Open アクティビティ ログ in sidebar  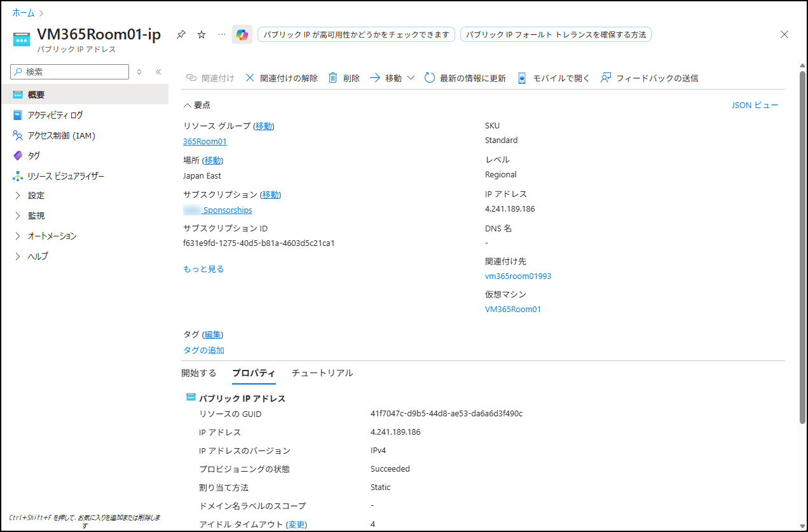[x=55, y=115]
